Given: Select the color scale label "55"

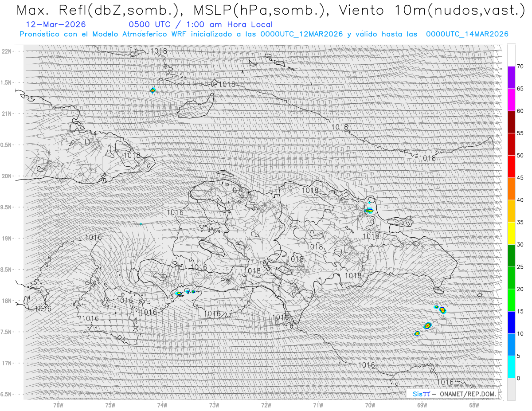Looking at the screenshot, I should coord(520,133).
